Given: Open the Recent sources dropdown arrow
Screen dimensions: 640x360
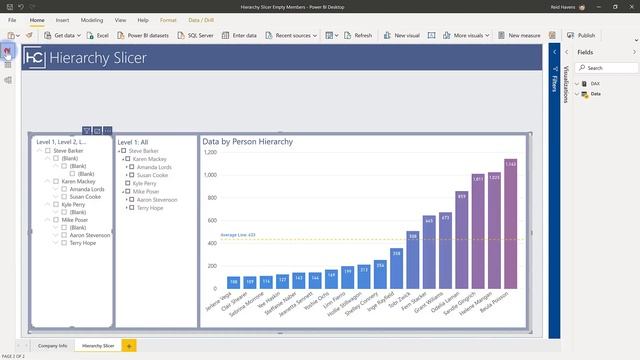Looking at the screenshot, I should click(x=315, y=36).
